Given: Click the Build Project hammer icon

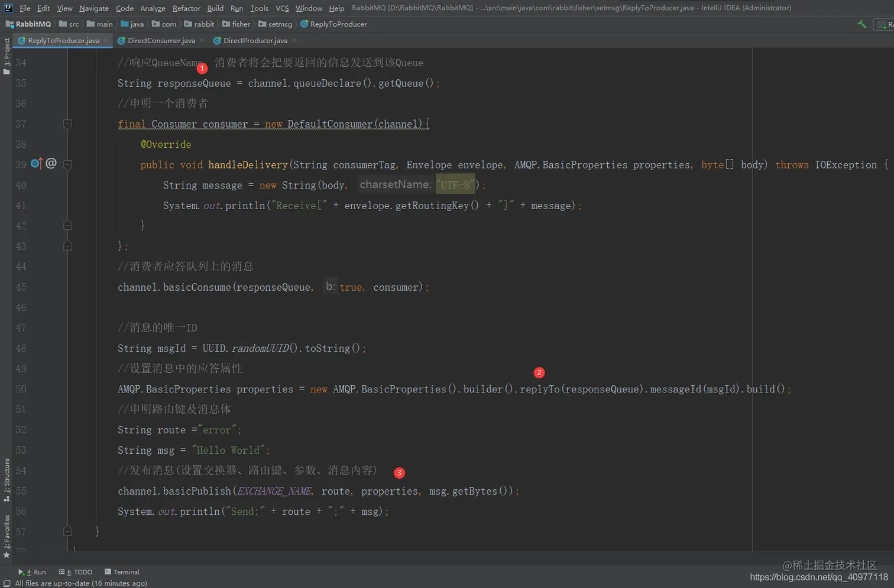Looking at the screenshot, I should [x=862, y=24].
